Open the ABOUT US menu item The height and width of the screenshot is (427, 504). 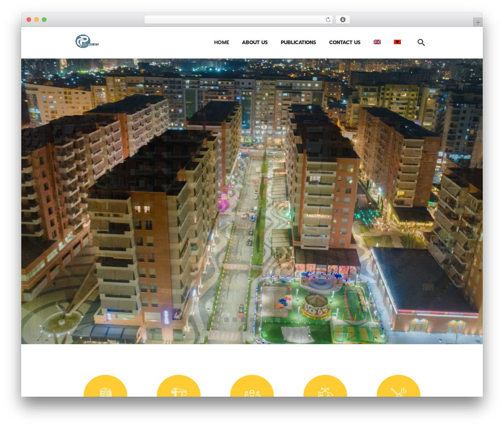[x=255, y=42]
